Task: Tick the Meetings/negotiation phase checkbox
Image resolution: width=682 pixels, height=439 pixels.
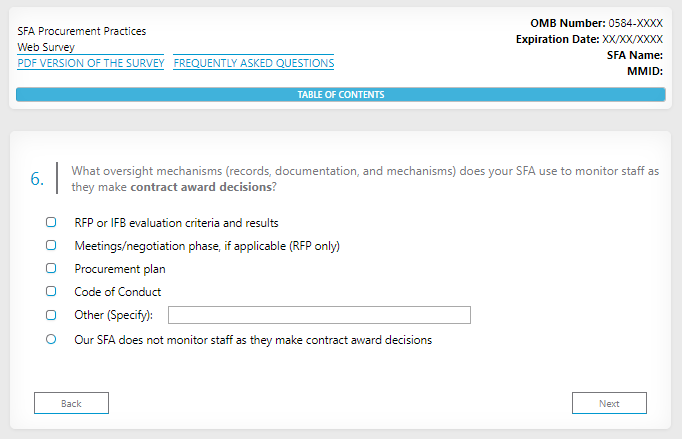Action: (x=51, y=245)
